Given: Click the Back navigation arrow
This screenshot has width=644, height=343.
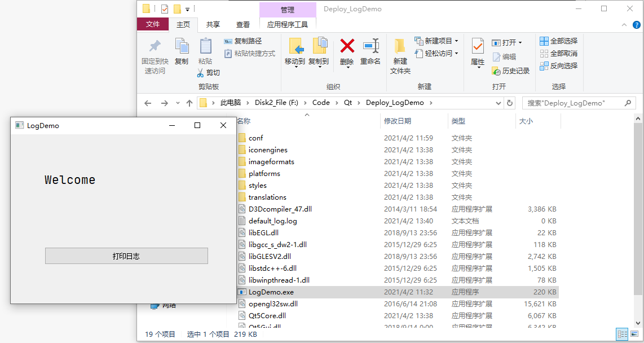Looking at the screenshot, I should tap(148, 103).
